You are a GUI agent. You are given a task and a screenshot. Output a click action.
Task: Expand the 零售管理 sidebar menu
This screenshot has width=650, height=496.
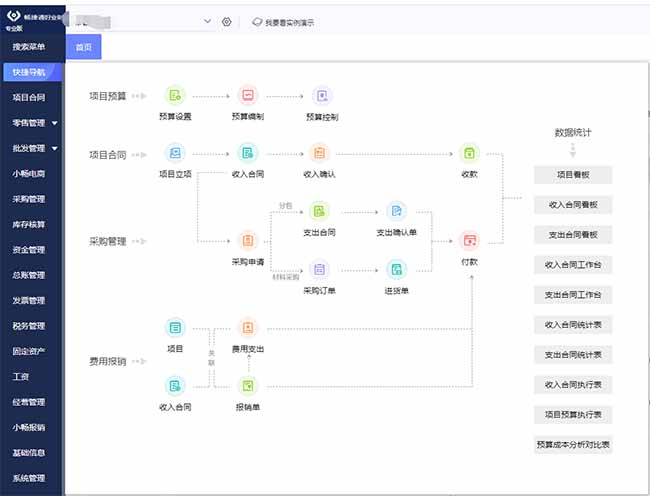tap(54, 123)
